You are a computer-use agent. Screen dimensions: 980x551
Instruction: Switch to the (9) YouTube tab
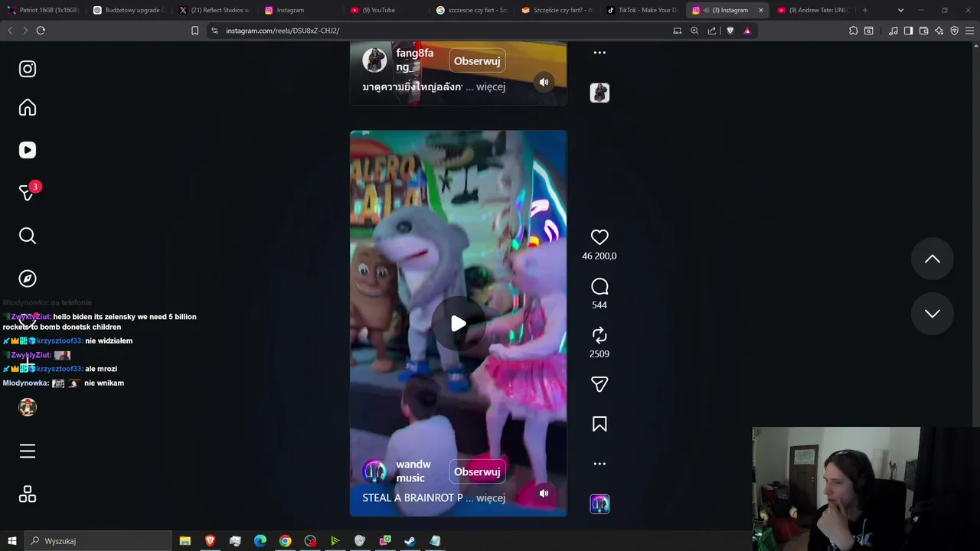click(386, 10)
